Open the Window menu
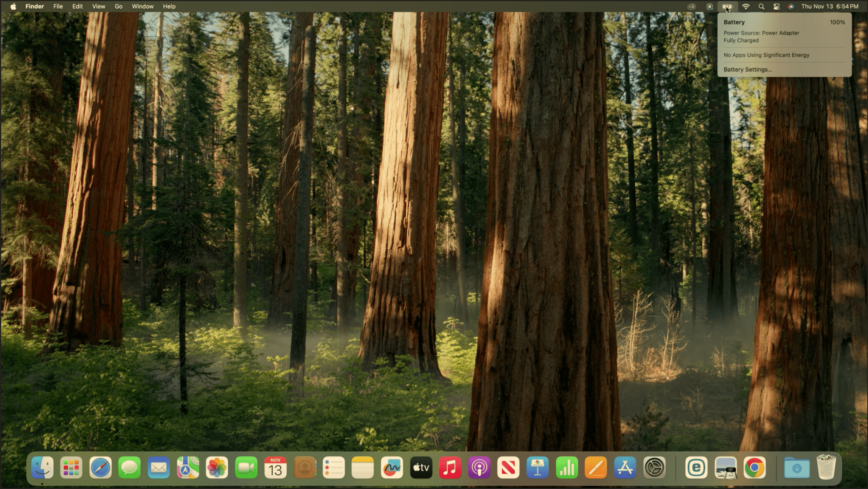 point(143,6)
